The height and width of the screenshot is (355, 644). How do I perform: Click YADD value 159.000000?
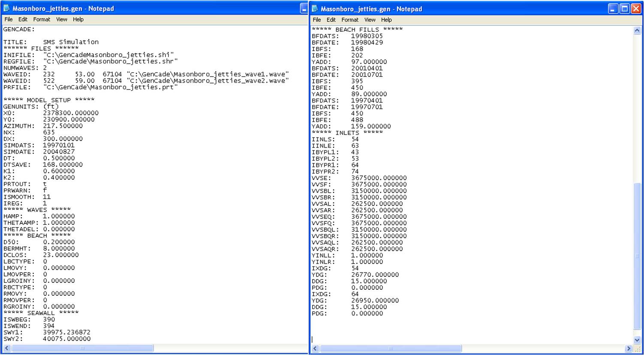point(371,126)
